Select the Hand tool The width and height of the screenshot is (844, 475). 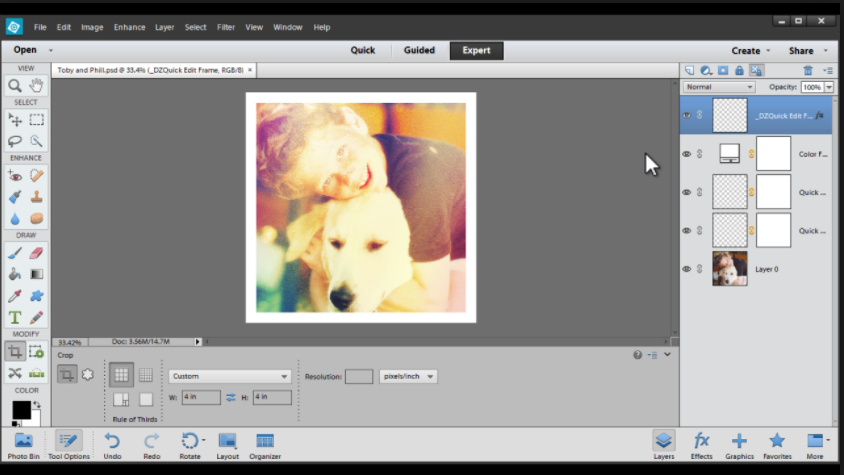[37, 86]
